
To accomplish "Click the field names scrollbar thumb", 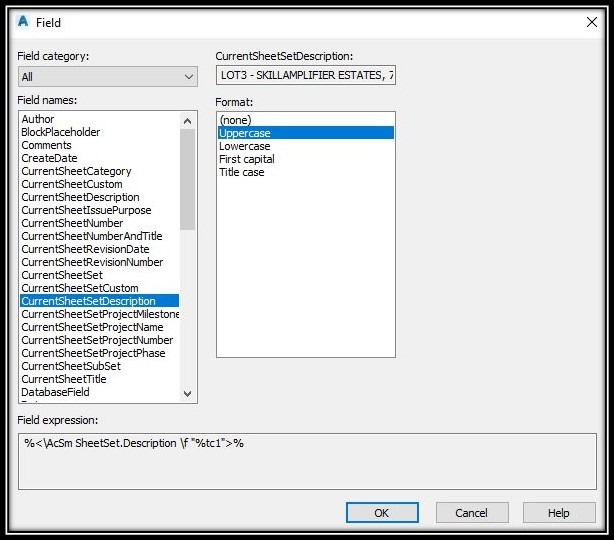I will pos(188,179).
